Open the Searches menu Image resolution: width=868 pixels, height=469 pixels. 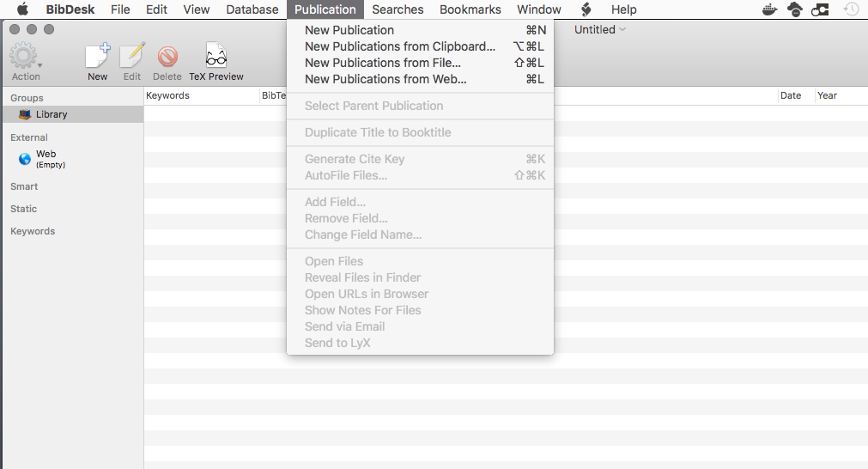398,9
